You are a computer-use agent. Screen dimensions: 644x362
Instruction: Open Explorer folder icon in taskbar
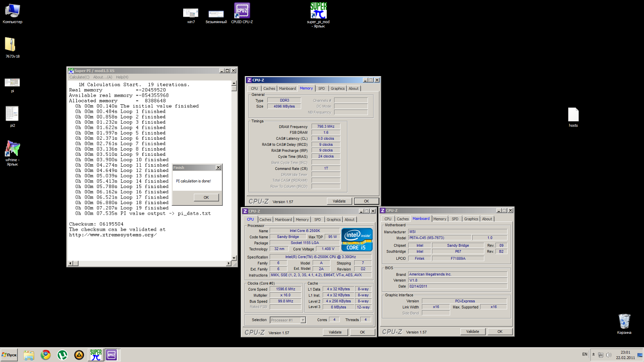29,355
